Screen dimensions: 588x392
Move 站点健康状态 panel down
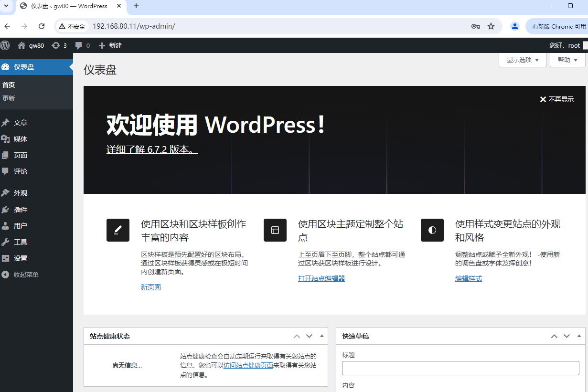(310, 336)
